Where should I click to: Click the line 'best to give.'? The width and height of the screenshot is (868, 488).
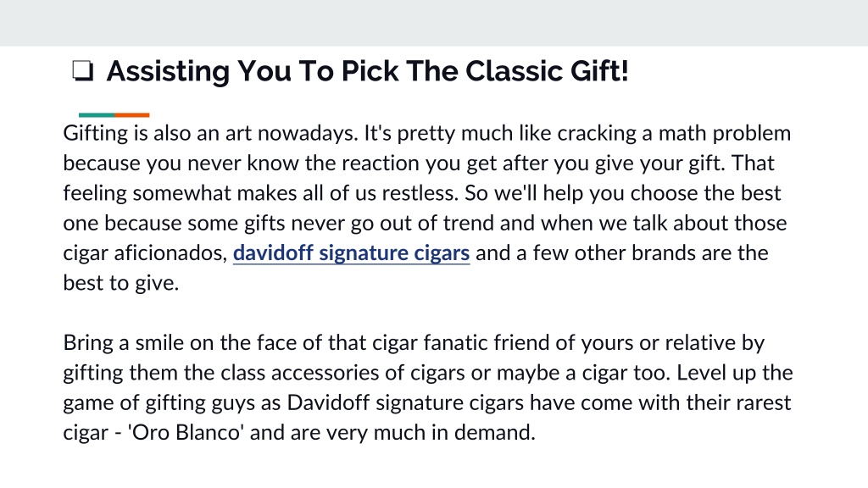point(121,283)
